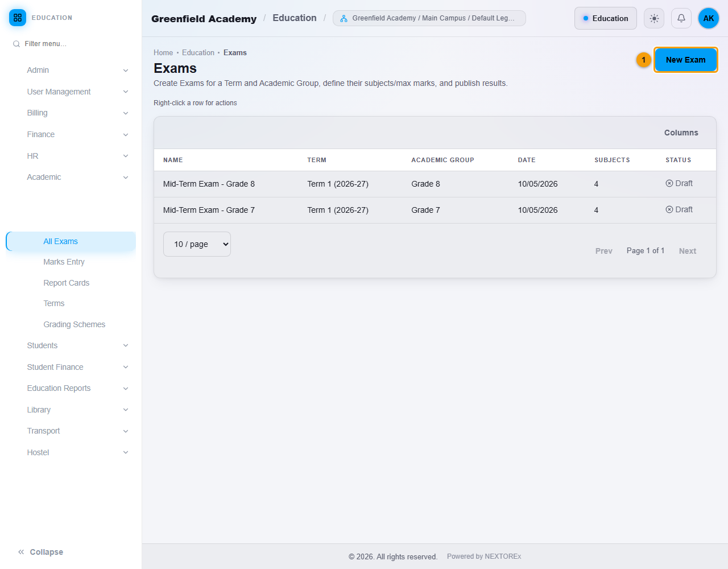Sort by the DATE column header
This screenshot has width=728, height=569.
527,160
